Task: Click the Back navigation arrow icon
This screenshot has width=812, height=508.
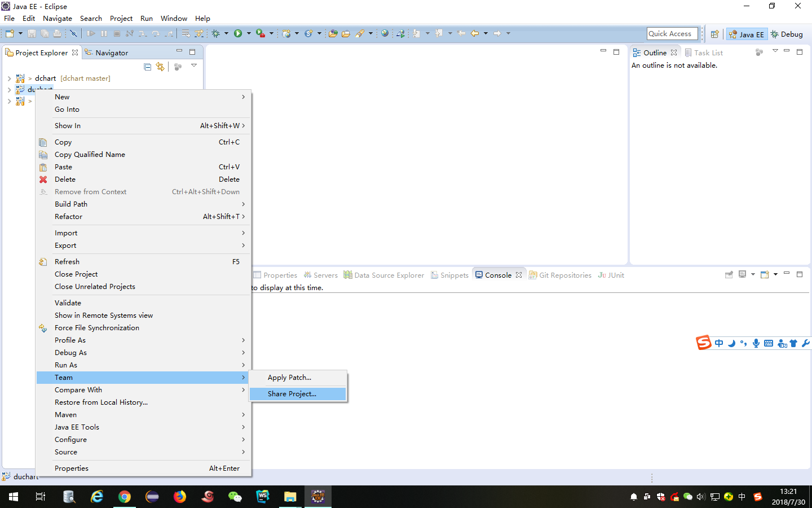Action: click(x=475, y=33)
